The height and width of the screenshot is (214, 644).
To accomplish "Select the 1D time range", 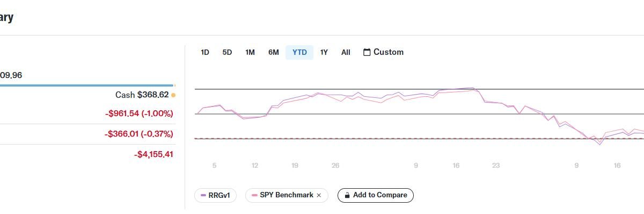I will click(x=204, y=52).
